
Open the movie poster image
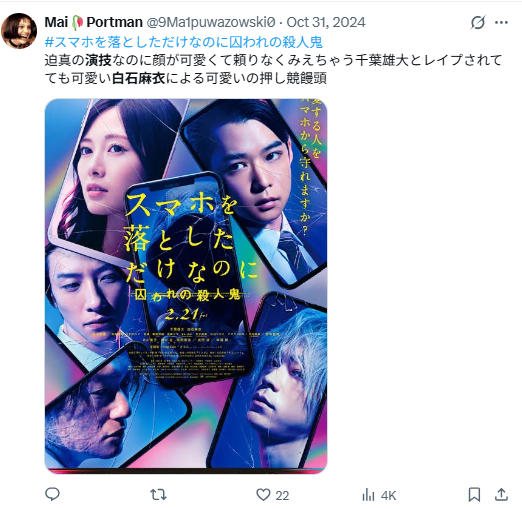[186, 286]
